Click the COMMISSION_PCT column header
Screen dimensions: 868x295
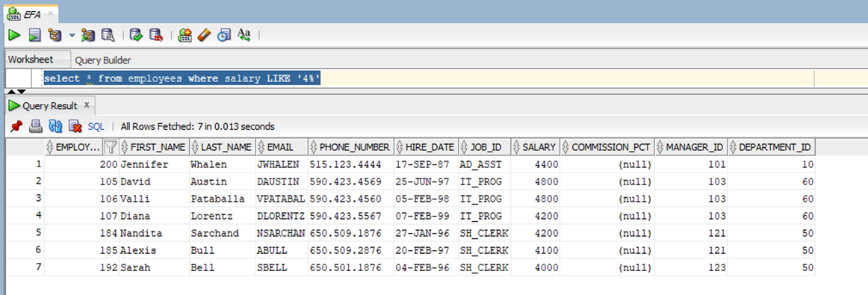pos(607,146)
